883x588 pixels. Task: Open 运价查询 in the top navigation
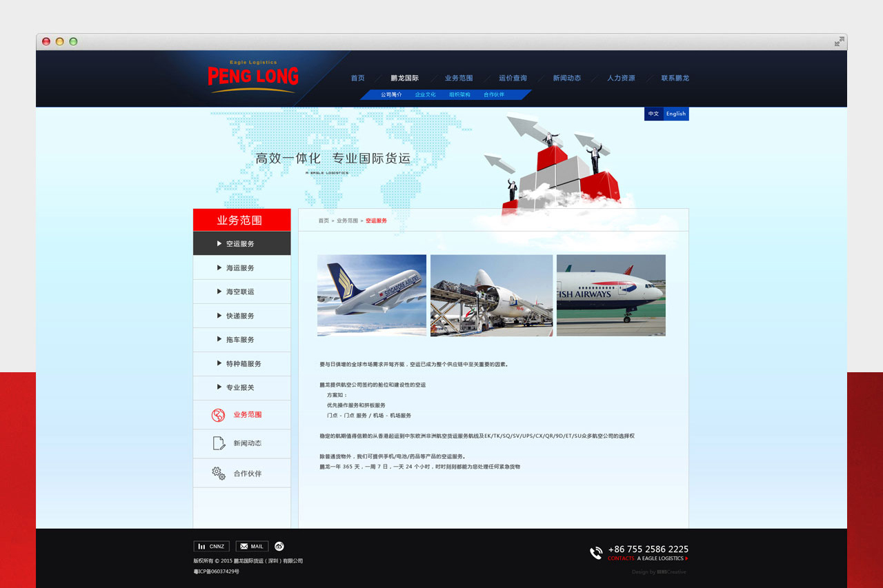(x=513, y=79)
